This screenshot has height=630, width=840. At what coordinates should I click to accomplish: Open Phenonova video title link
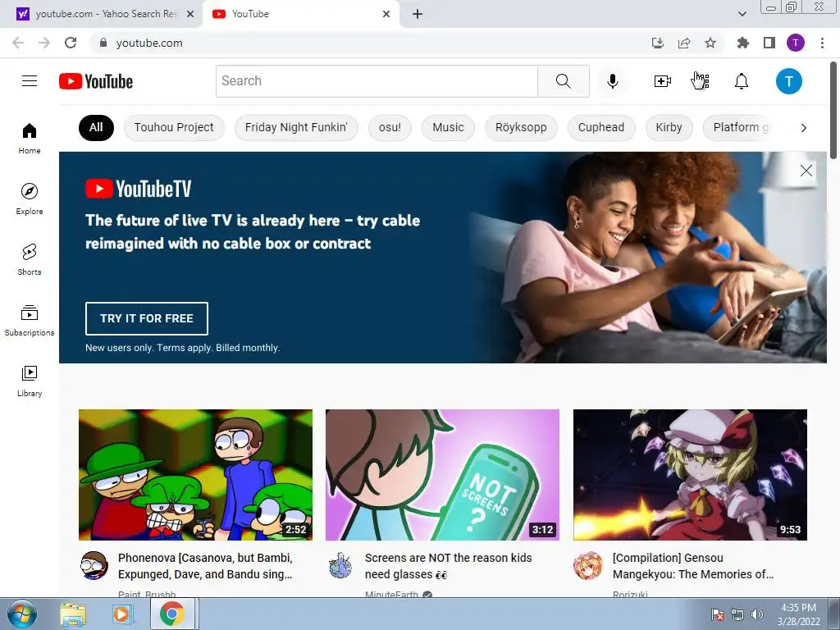point(205,566)
